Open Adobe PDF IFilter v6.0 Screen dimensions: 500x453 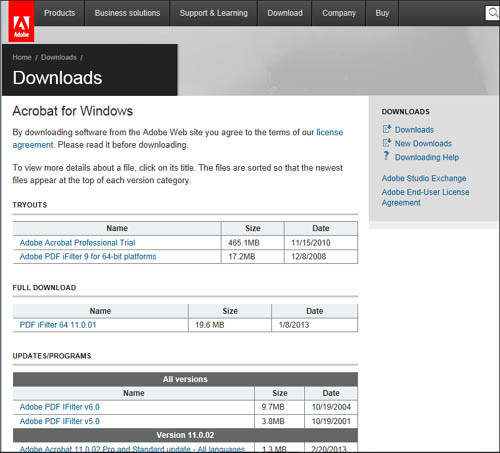coord(60,407)
